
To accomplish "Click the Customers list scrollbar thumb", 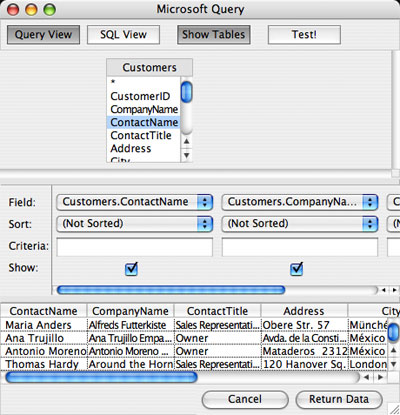I will point(187,92).
